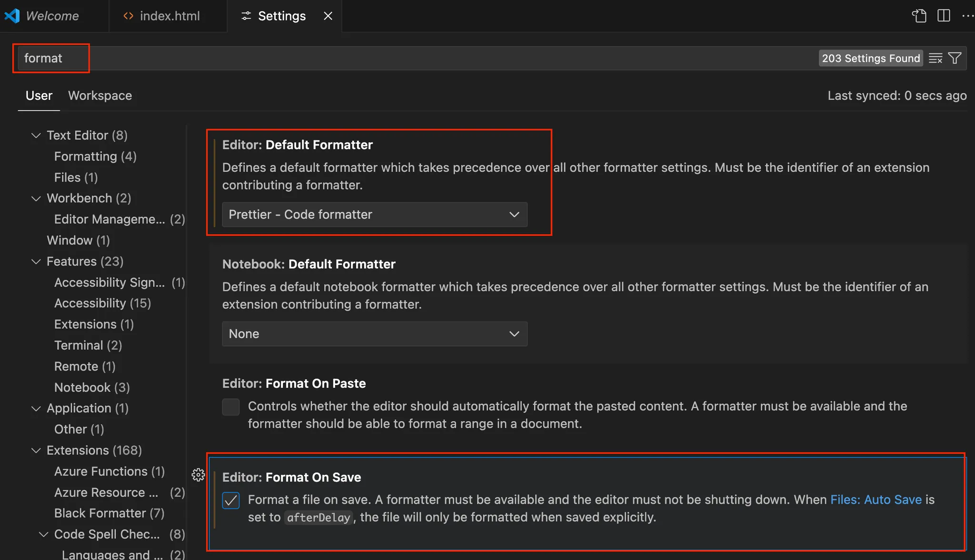
Task: Disable the Format On Save checkbox
Action: pyautogui.click(x=231, y=500)
